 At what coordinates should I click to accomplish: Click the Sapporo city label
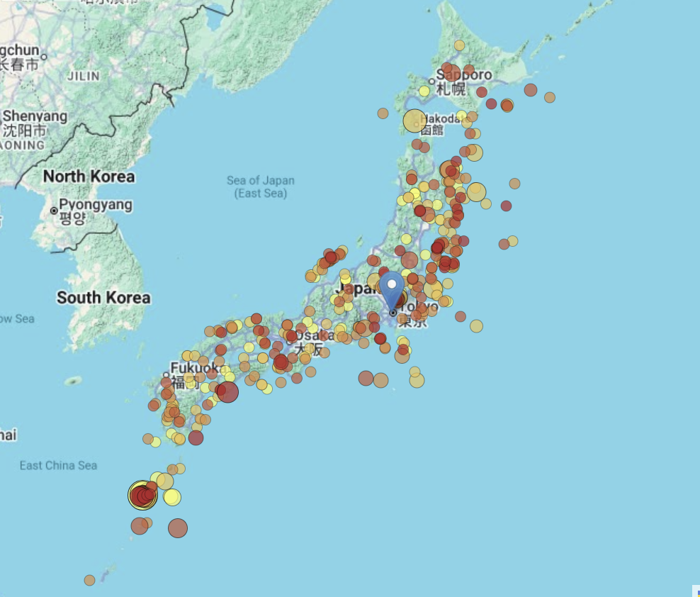coord(464,74)
